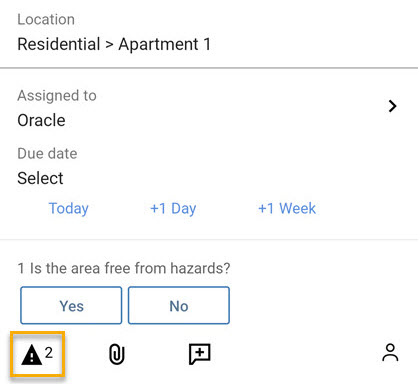This screenshot has height=384, width=418.
Task: Click Apartment 1 in location path
Action: click(x=165, y=44)
